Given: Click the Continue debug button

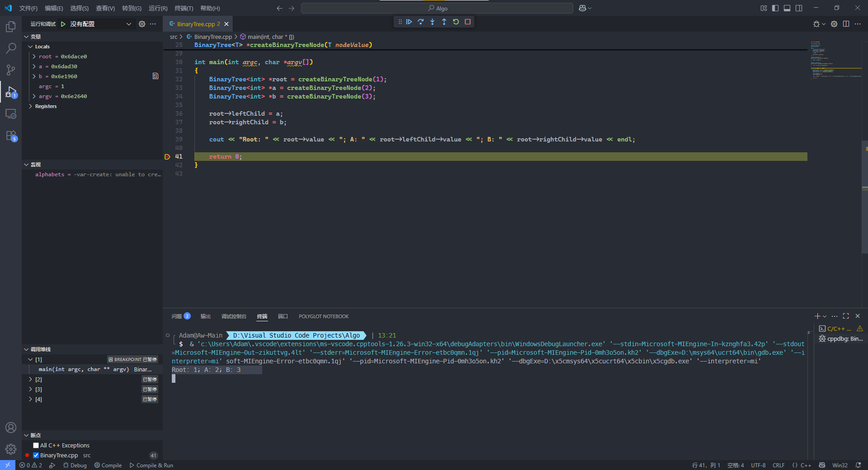Looking at the screenshot, I should coord(409,22).
